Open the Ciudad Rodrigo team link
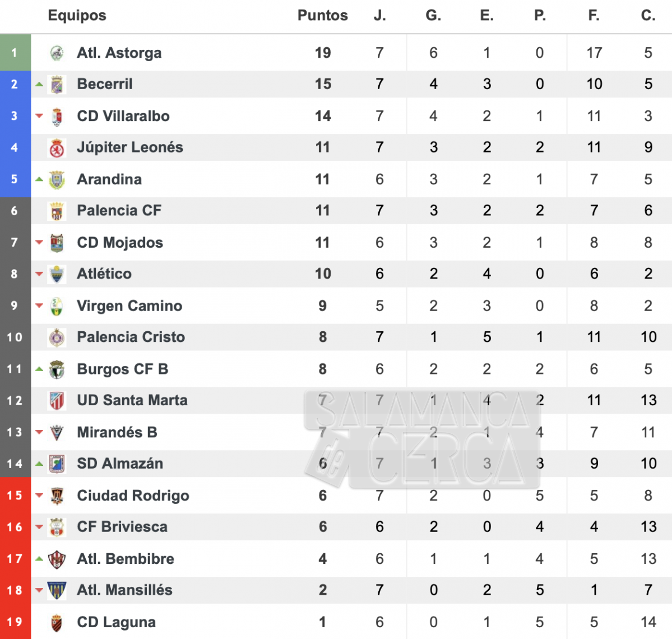 click(x=133, y=496)
